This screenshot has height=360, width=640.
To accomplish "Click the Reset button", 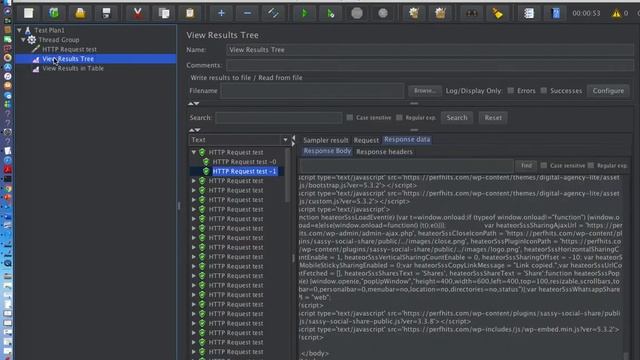I will point(493,118).
